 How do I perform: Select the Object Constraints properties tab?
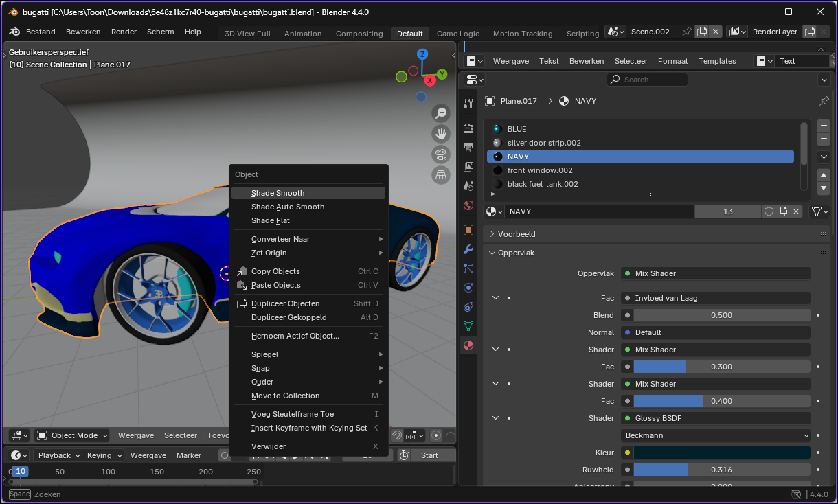[468, 306]
